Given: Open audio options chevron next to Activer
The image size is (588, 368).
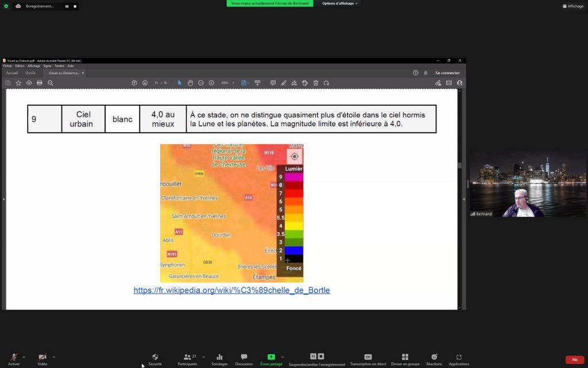Looking at the screenshot, I should tap(24, 357).
